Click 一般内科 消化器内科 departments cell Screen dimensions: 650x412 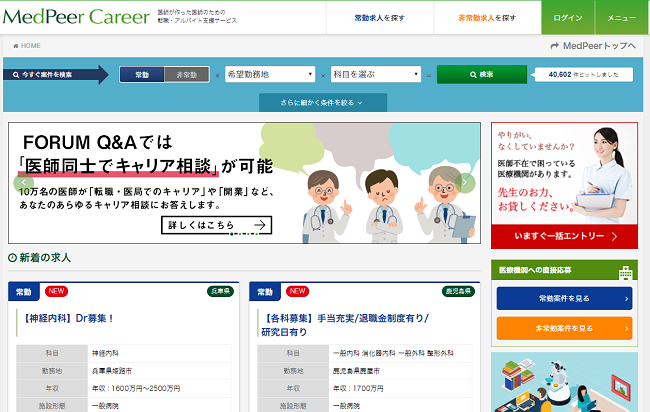[x=400, y=354]
